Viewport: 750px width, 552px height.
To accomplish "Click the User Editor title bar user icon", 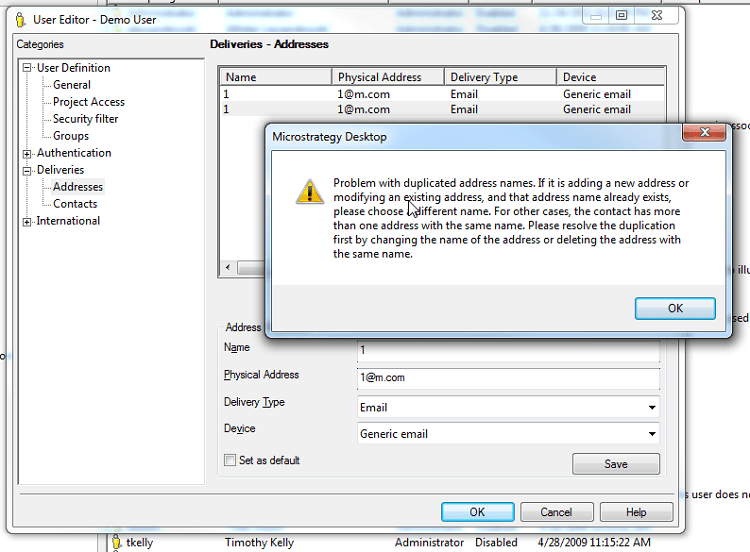I will 20,20.
